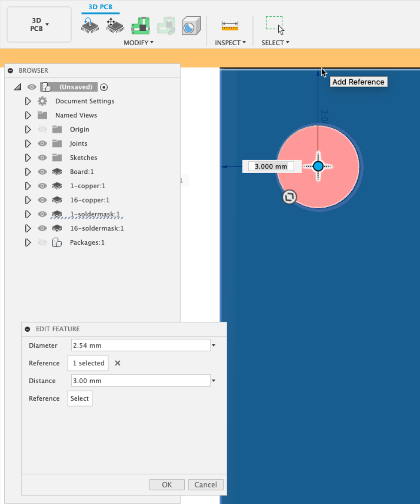Image resolution: width=420 pixels, height=504 pixels.
Task: Click the 16-soldermask:1 chip icon
Action: pos(57,228)
